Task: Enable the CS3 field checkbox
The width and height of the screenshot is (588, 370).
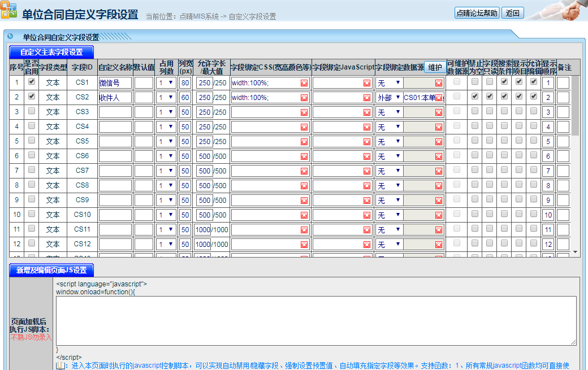Action: point(32,111)
